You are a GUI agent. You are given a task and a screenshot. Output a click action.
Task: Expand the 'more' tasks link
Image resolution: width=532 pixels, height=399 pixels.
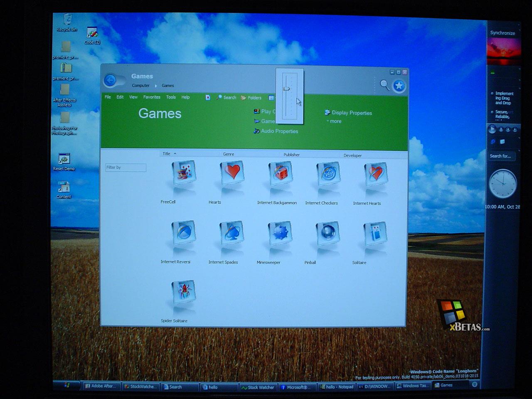(x=334, y=121)
